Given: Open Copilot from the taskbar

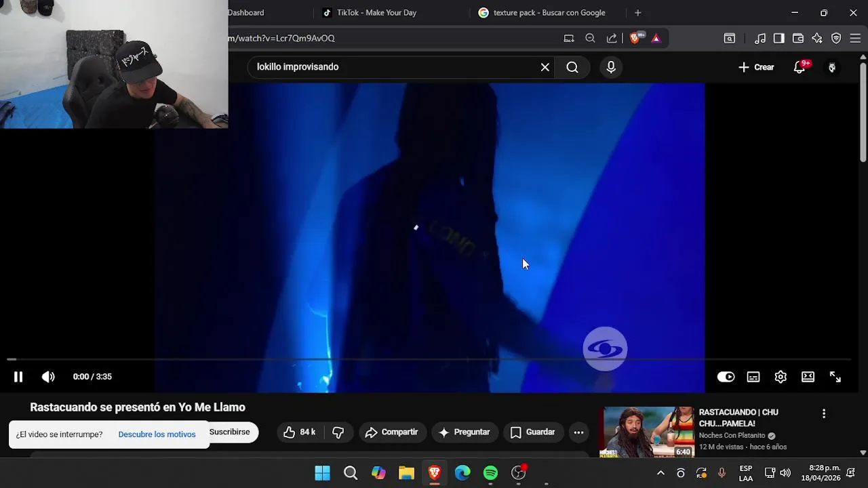Looking at the screenshot, I should (378, 473).
